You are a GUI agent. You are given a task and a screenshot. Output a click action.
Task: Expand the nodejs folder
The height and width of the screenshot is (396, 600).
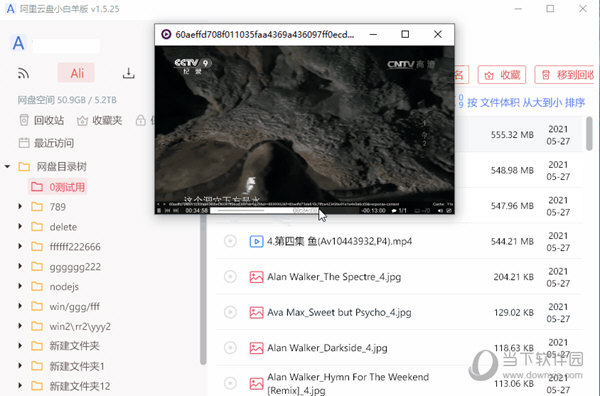point(20,286)
